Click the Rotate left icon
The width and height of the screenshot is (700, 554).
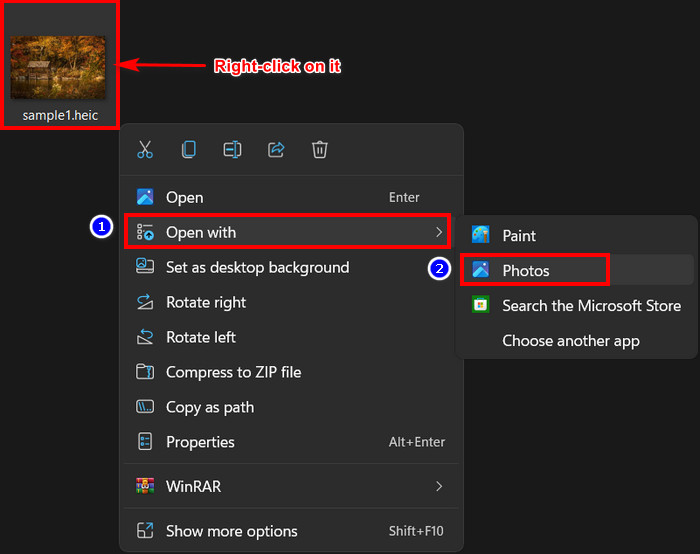click(x=145, y=337)
